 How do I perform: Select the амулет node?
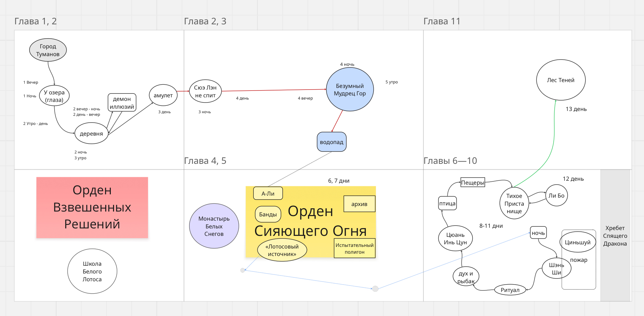pyautogui.click(x=163, y=95)
